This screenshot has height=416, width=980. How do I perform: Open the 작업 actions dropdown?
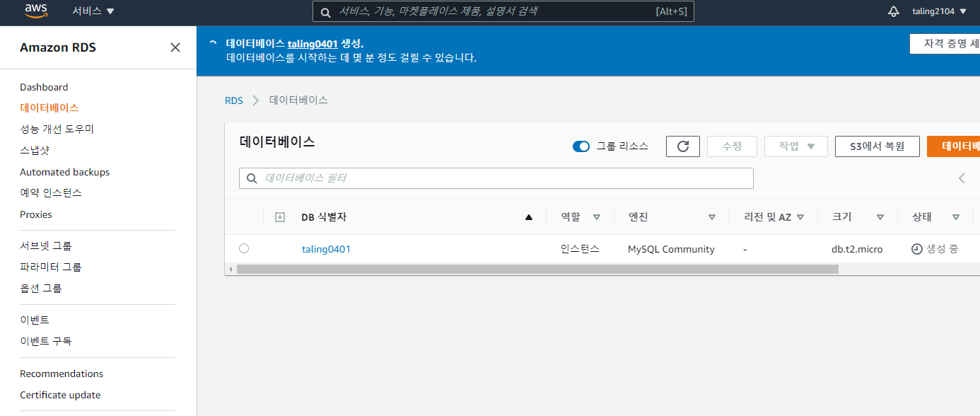point(796,146)
